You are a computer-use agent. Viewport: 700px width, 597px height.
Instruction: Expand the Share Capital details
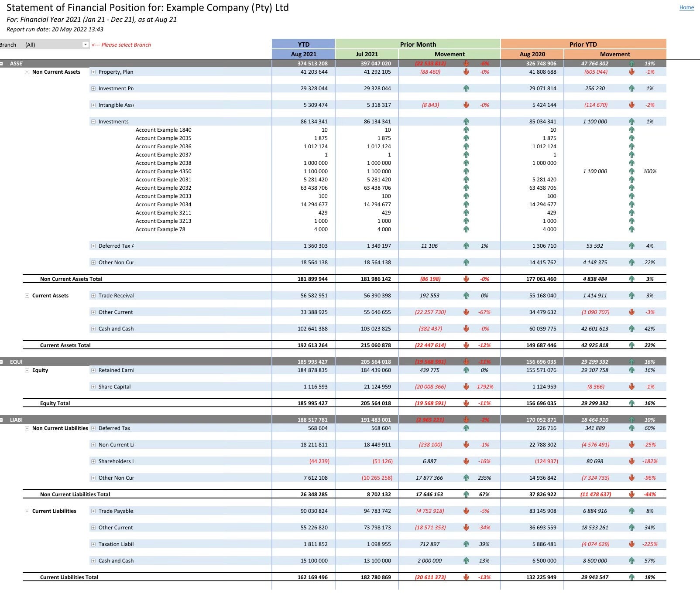[x=93, y=386]
